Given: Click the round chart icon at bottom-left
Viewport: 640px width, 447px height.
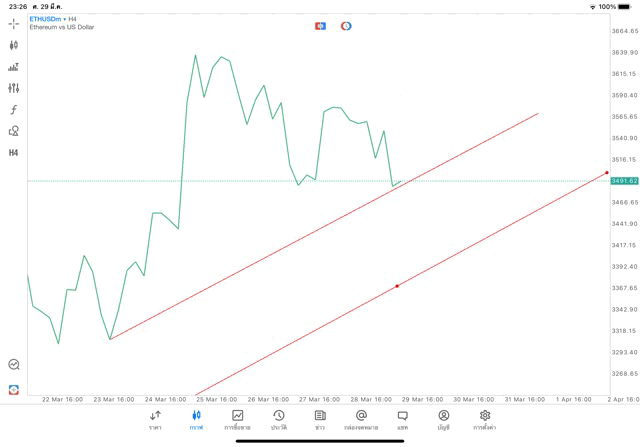Looking at the screenshot, I should point(14,365).
